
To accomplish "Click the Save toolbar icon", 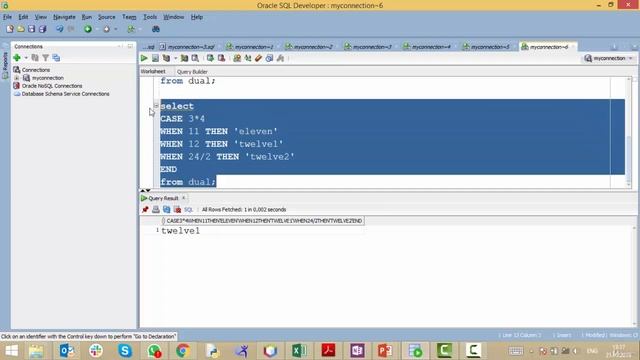I will (x=31, y=29).
